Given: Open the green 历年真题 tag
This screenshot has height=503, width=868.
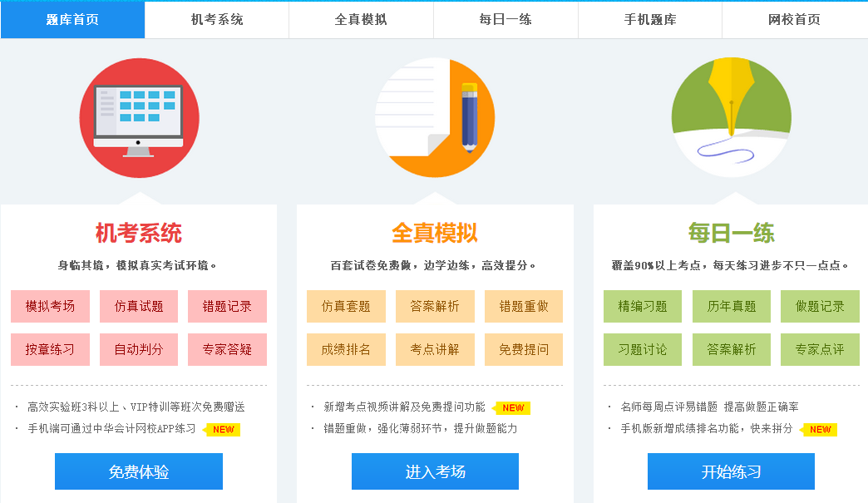Looking at the screenshot, I should tap(732, 306).
